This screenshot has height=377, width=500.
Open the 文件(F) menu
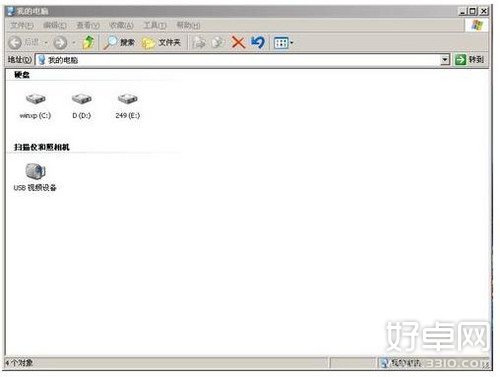pos(22,25)
